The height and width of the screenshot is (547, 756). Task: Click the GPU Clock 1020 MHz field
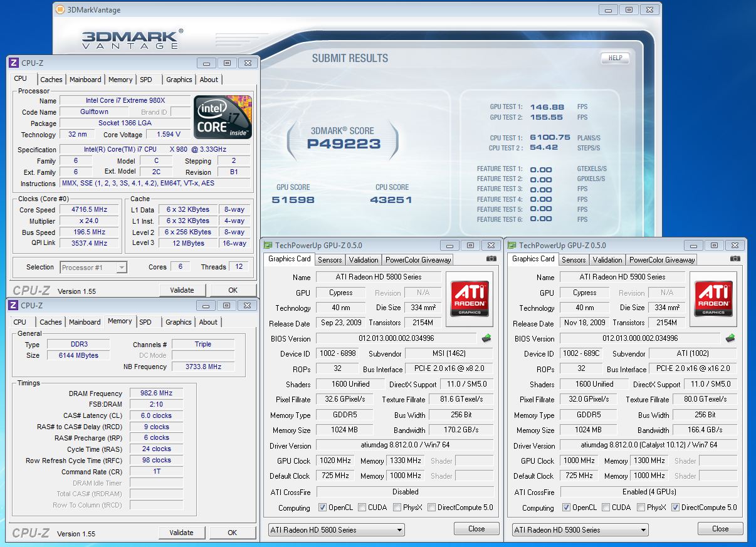335,461
